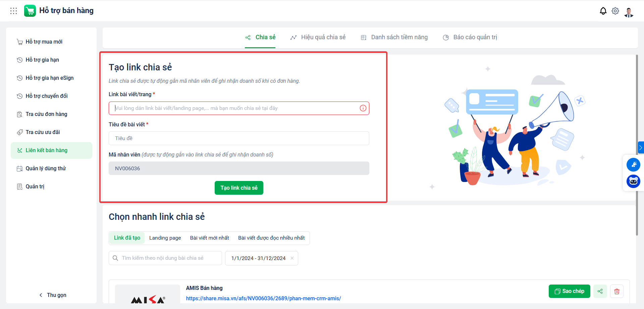
Task: Clear the selected date range
Action: coord(292,258)
